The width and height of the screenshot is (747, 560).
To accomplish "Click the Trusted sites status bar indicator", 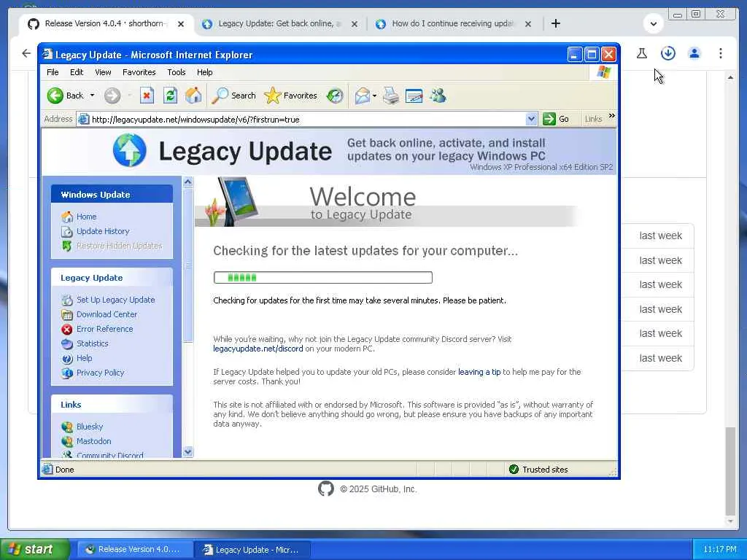I will click(x=538, y=470).
